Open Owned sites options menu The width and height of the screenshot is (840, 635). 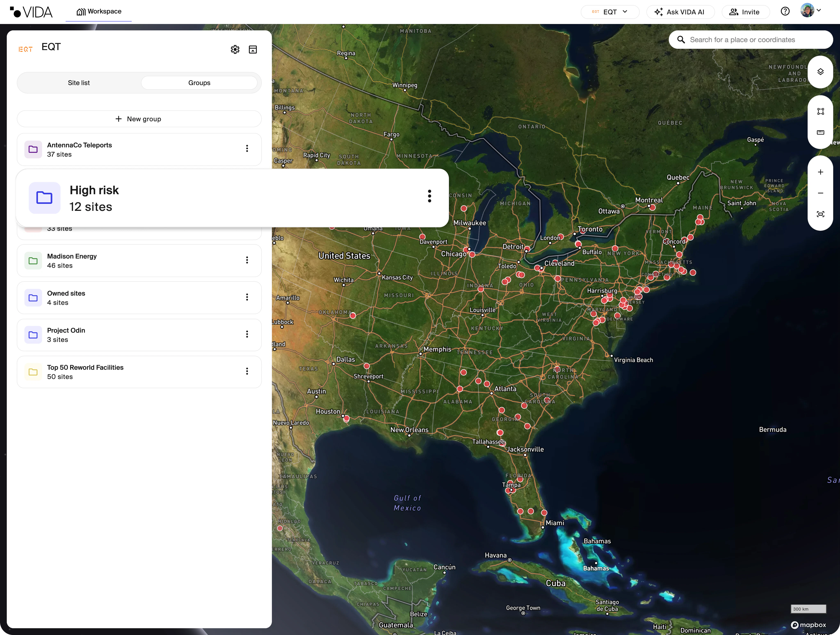(x=247, y=297)
